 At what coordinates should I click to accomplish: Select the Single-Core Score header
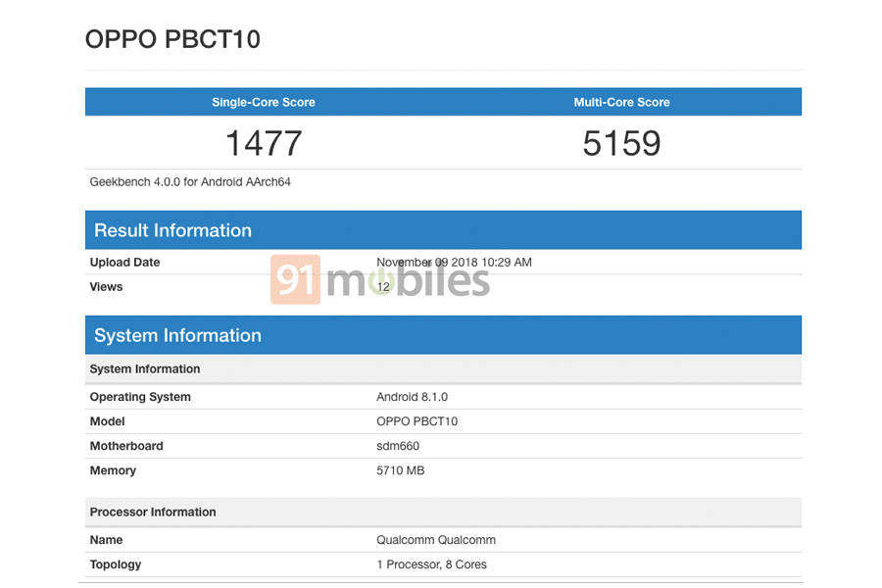(x=263, y=102)
